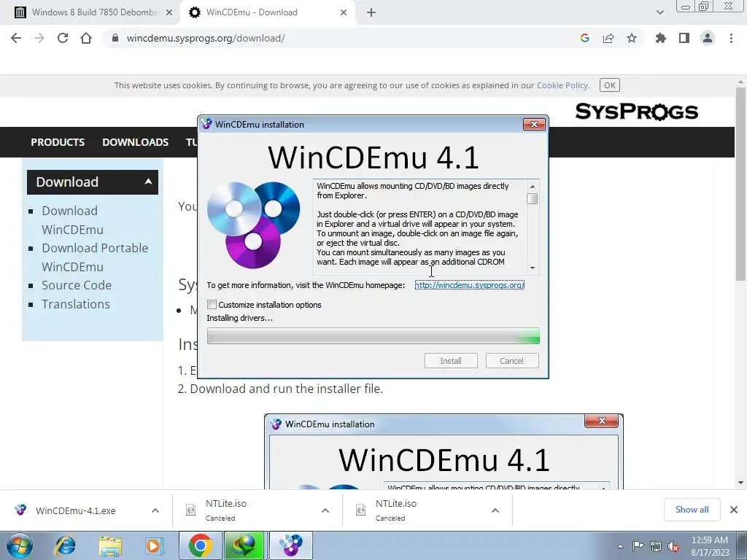Open a new browser tab
Viewport: 747px width, 560px height.
pos(371,12)
